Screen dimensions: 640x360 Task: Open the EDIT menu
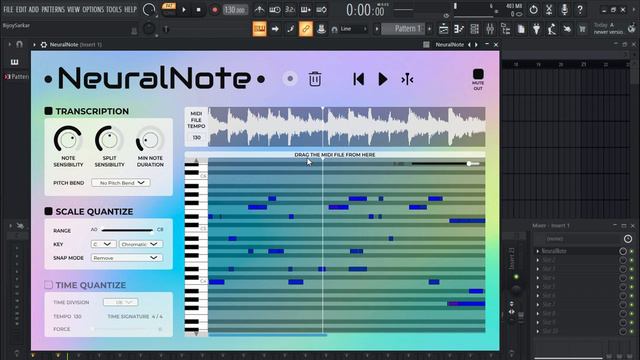21,9
